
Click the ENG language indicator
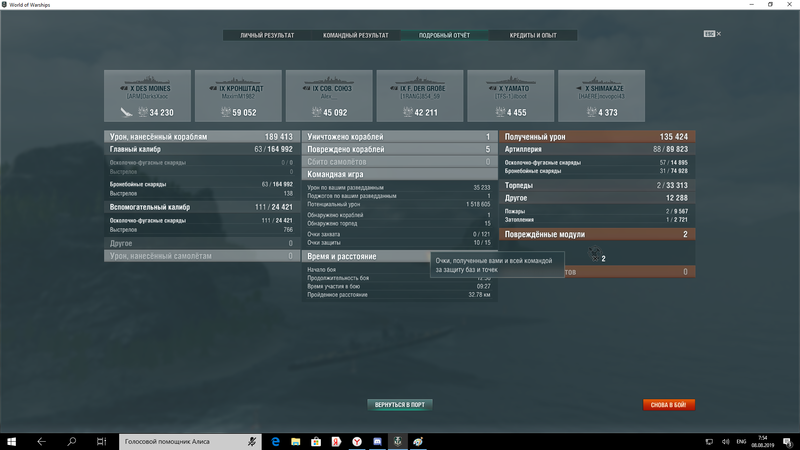click(741, 442)
